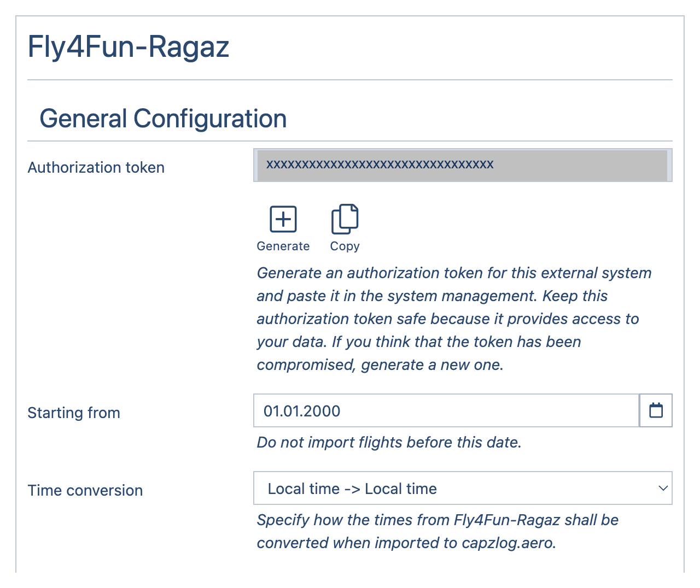Click the General Configuration heading
This screenshot has height=588, width=700.
(x=163, y=119)
